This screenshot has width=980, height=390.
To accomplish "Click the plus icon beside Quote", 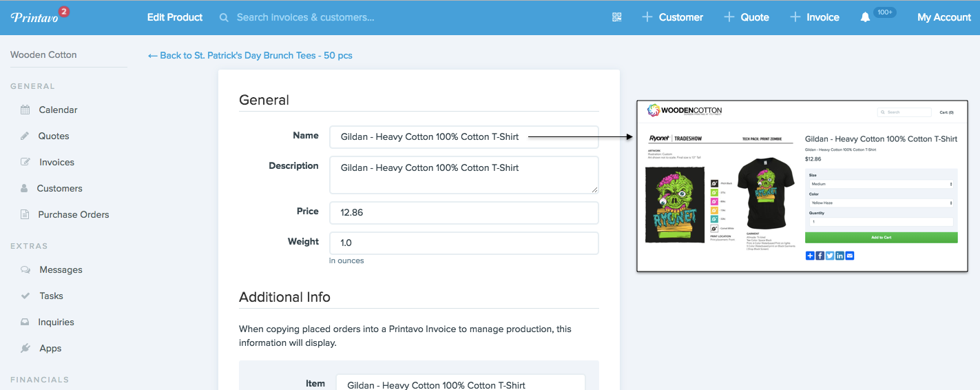I will point(729,17).
